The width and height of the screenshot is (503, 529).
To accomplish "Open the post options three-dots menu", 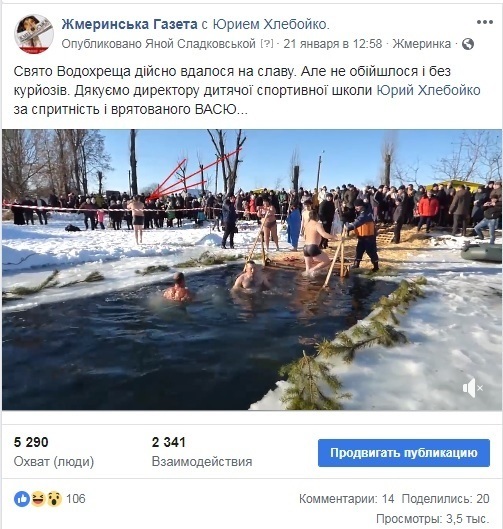I will pos(484,23).
